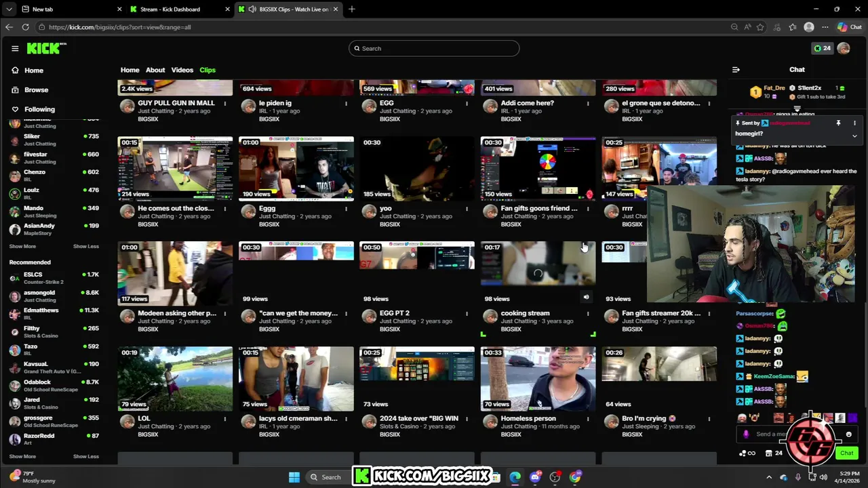Open options menu for Homeless person clip
The image size is (868, 488).
(x=588, y=420)
